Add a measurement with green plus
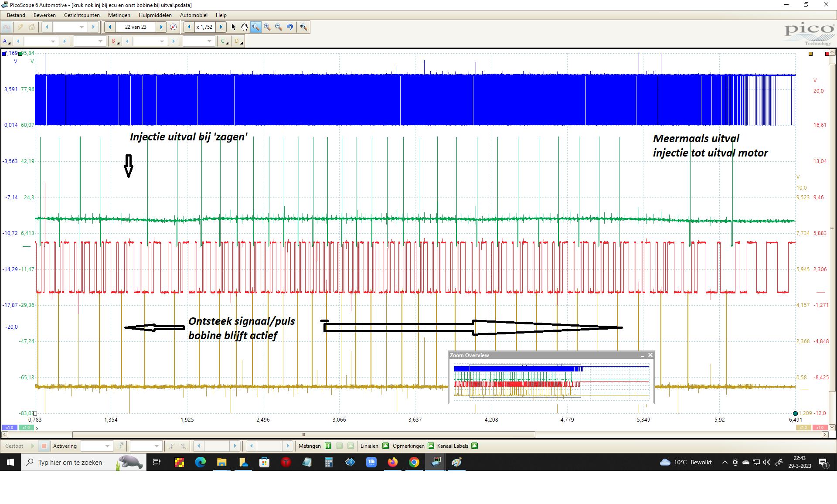 point(328,446)
